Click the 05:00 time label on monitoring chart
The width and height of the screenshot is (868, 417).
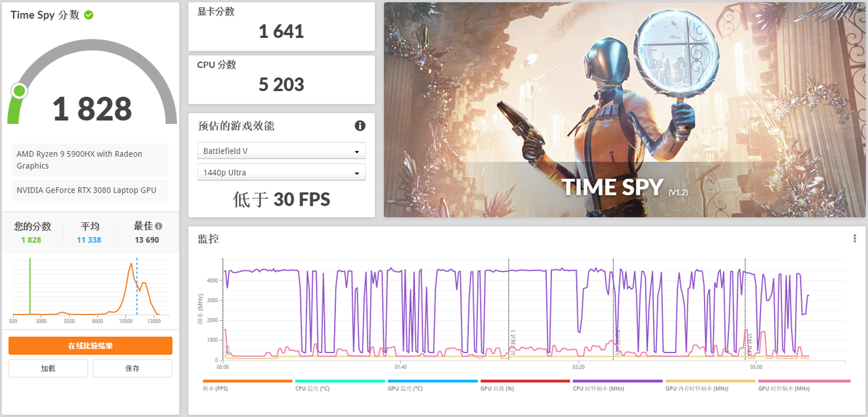pyautogui.click(x=756, y=367)
